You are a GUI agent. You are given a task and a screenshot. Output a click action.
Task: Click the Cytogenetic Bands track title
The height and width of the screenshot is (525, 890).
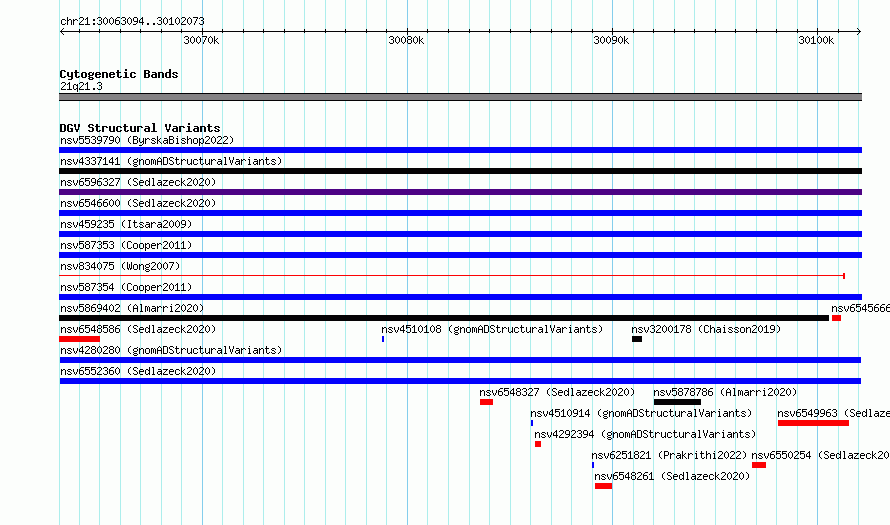coord(119,74)
